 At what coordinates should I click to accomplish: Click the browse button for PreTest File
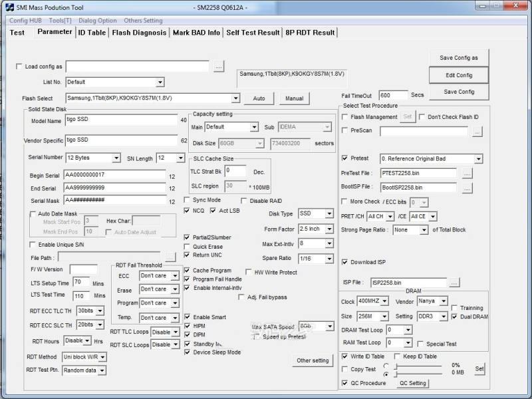tap(467, 173)
